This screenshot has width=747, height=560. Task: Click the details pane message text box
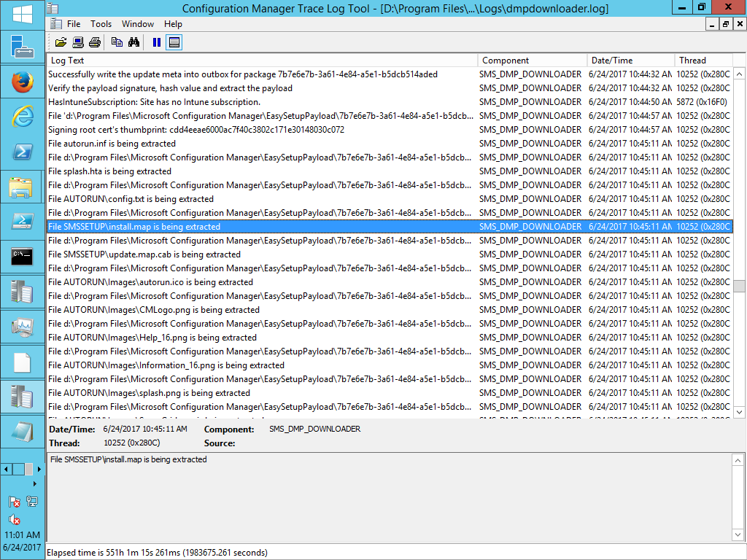point(390,497)
